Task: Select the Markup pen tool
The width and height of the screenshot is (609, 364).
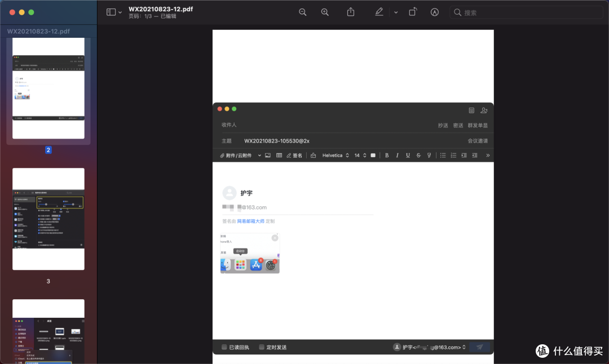Action: click(379, 12)
